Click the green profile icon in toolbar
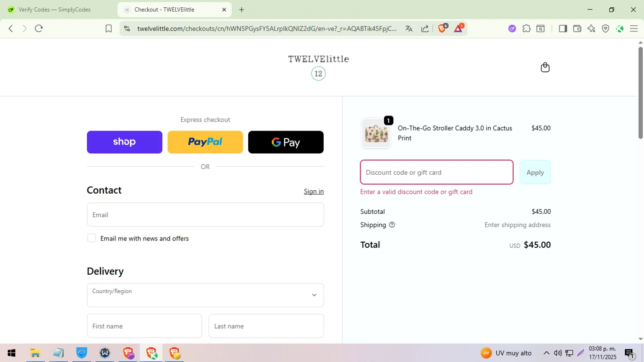This screenshot has height=362, width=644. pyautogui.click(x=620, y=29)
